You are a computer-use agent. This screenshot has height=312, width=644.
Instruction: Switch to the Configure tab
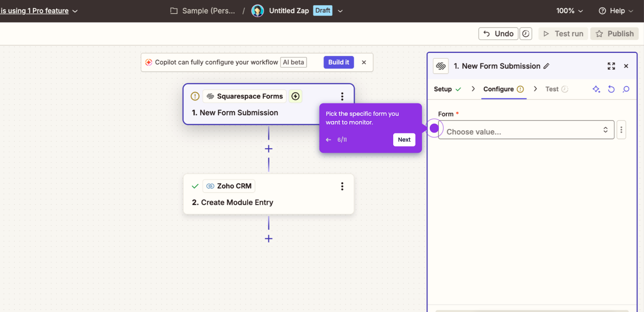[x=504, y=89]
